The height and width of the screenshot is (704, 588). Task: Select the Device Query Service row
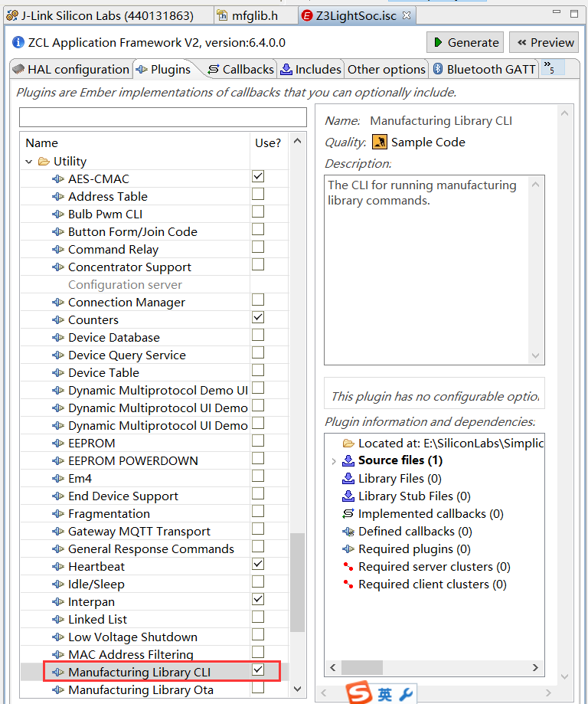[154, 355]
